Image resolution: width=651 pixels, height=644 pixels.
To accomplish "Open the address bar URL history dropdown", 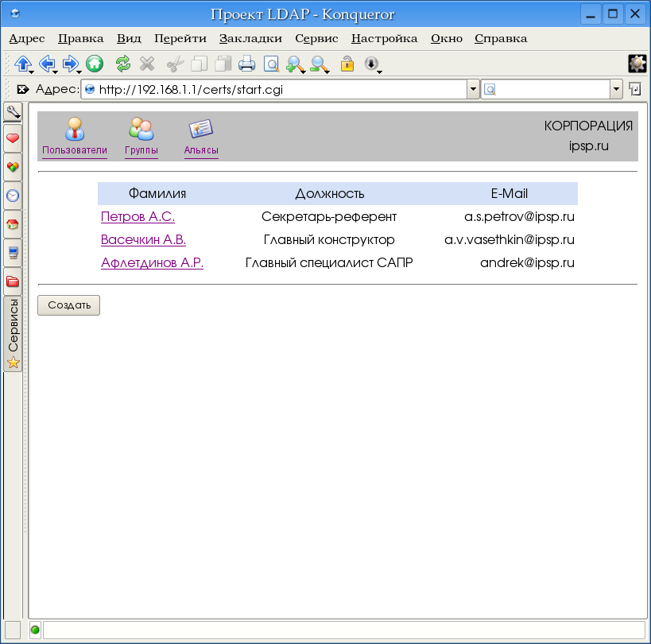I will click(473, 89).
